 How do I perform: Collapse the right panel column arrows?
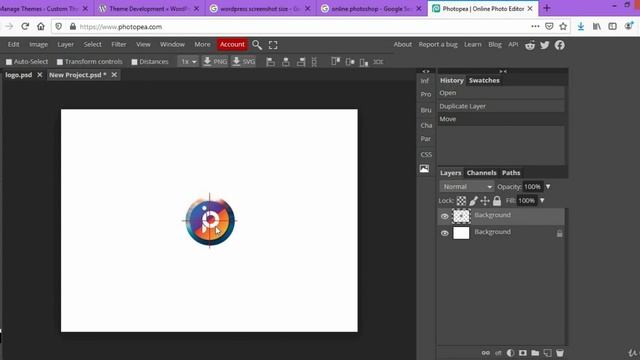pyautogui.click(x=503, y=71)
